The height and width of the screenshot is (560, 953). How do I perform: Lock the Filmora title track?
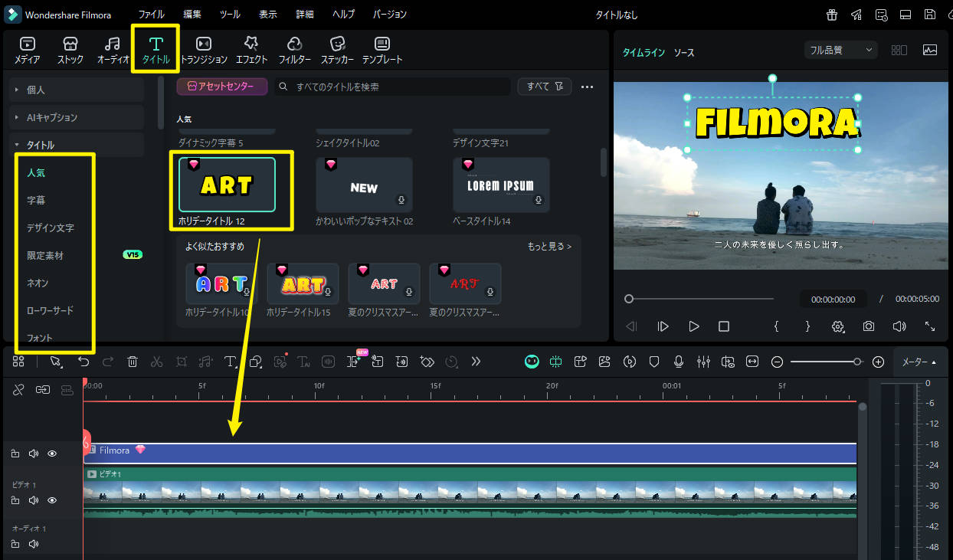[x=15, y=454]
